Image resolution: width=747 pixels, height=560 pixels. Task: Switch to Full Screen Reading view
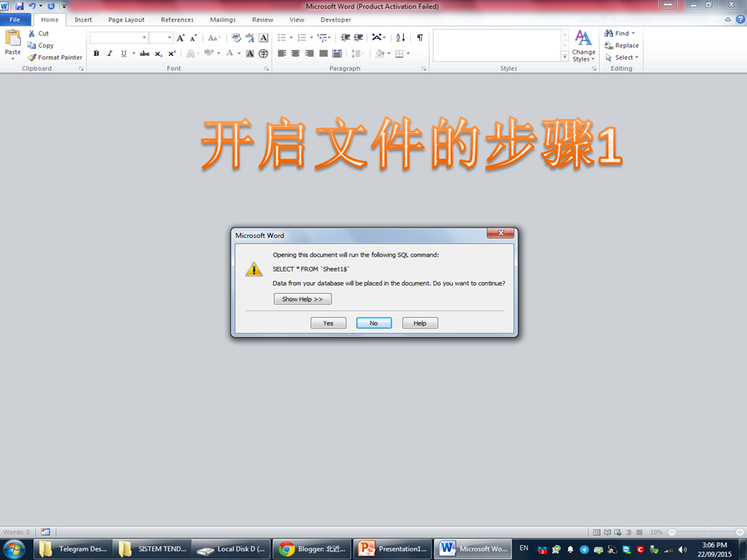[x=608, y=532]
